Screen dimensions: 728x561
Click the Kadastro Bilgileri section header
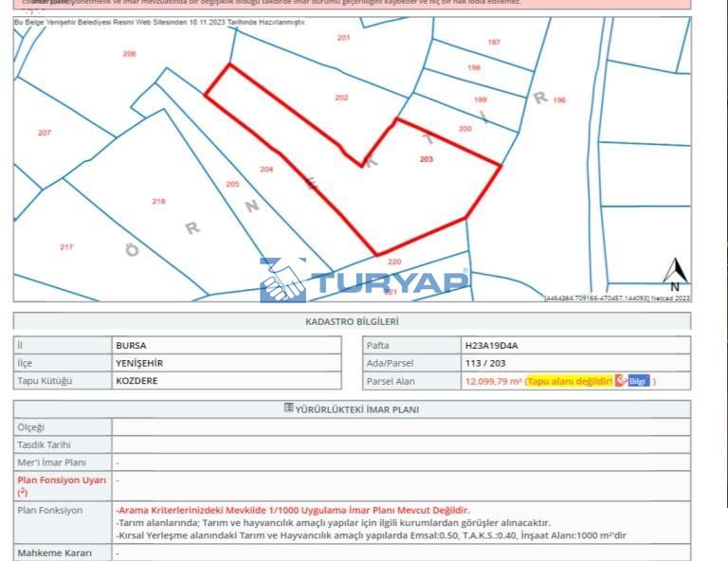click(x=352, y=321)
